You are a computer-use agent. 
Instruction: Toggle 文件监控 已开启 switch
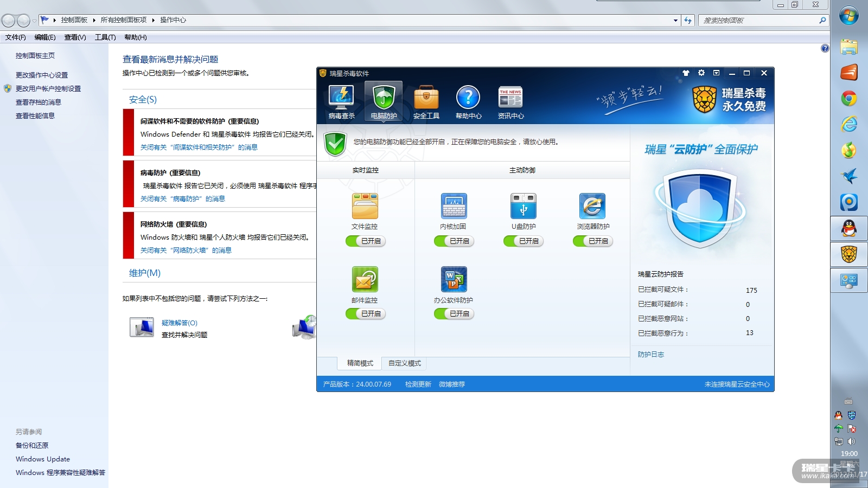366,241
